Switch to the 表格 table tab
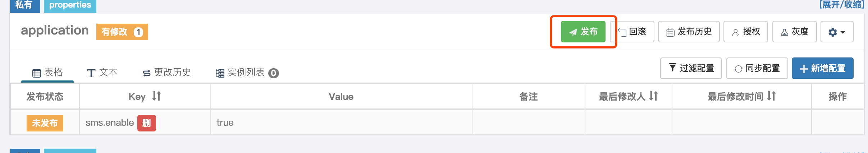 coord(47,73)
